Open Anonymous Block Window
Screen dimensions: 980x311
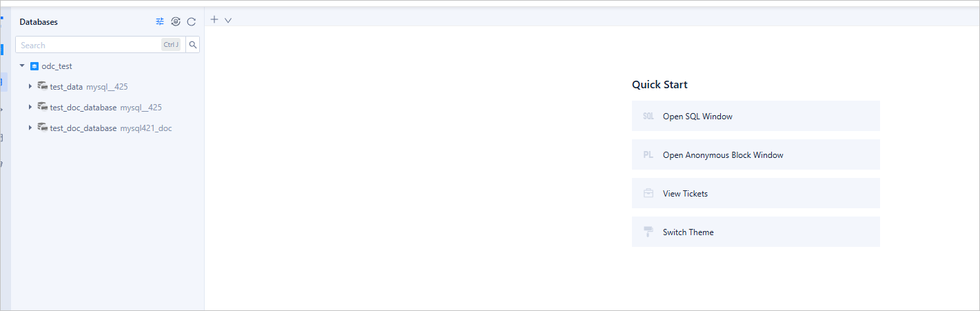pos(723,155)
